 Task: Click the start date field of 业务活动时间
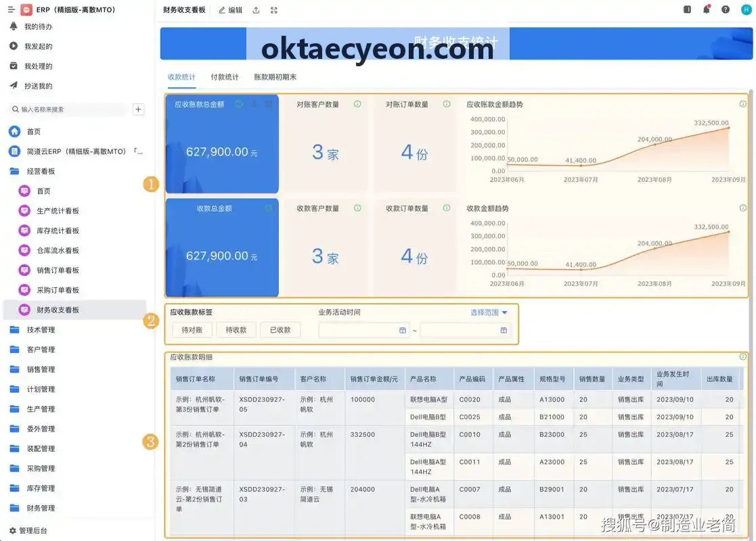(363, 330)
